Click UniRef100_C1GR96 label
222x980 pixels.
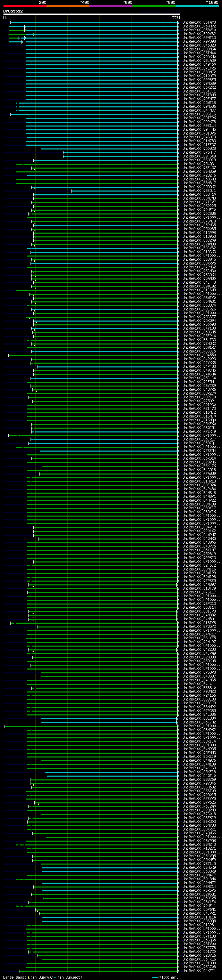199,233
